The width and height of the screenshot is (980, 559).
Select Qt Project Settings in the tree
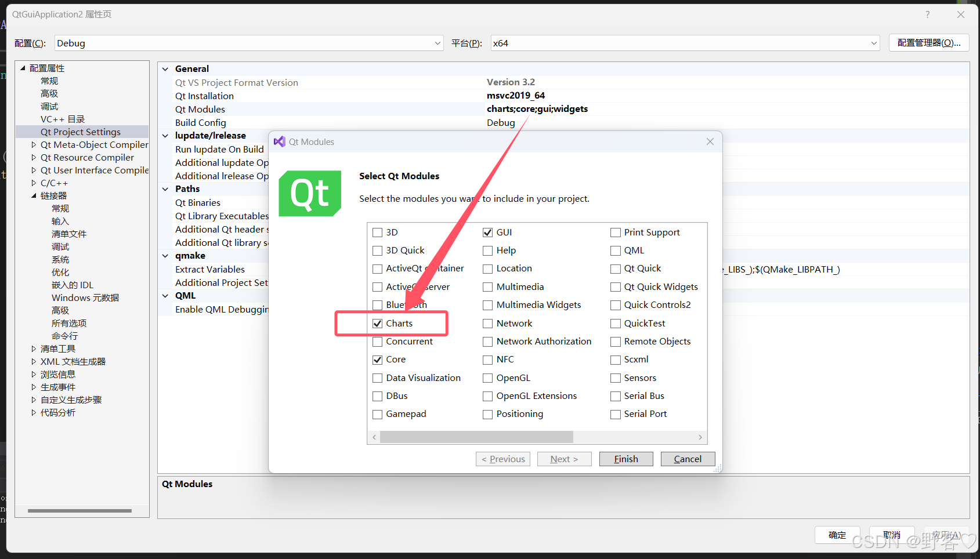coord(80,132)
